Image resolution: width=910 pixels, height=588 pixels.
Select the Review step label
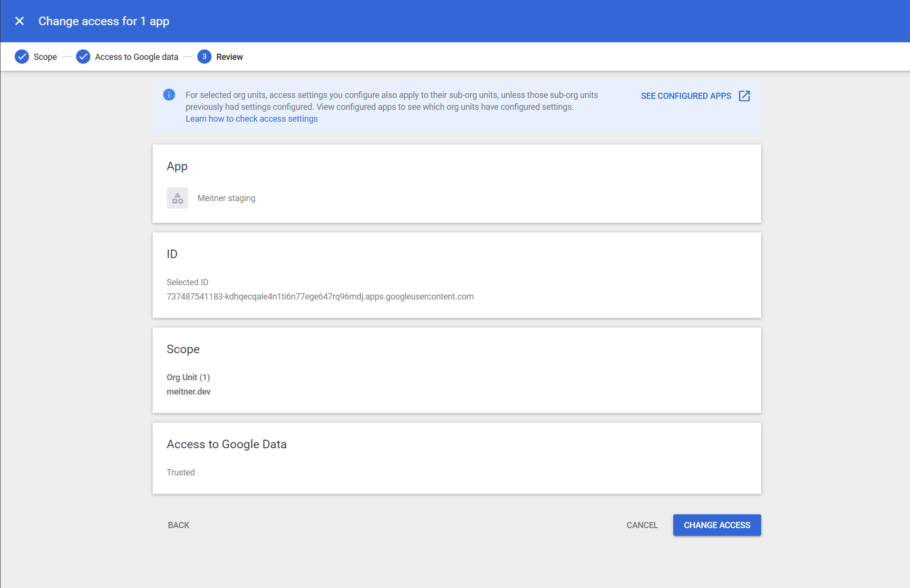pos(230,57)
